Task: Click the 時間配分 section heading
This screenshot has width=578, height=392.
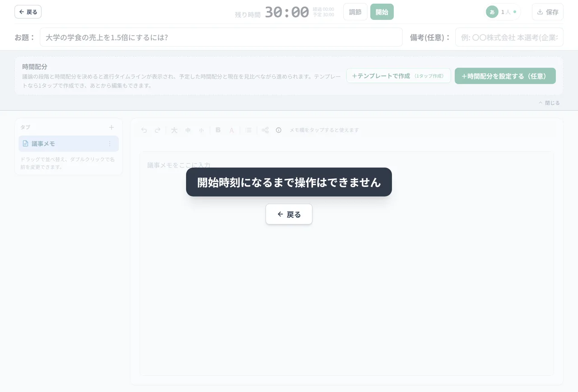Action: tap(35, 66)
